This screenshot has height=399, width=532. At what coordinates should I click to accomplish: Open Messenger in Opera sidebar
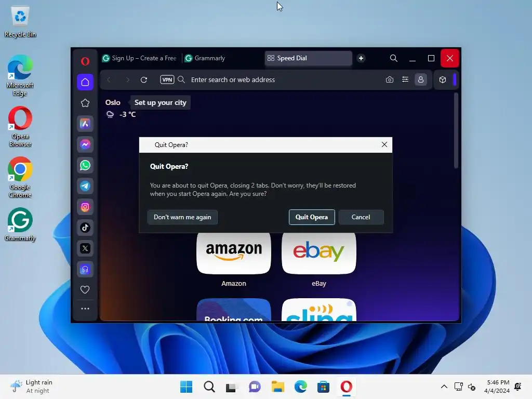[x=85, y=144]
